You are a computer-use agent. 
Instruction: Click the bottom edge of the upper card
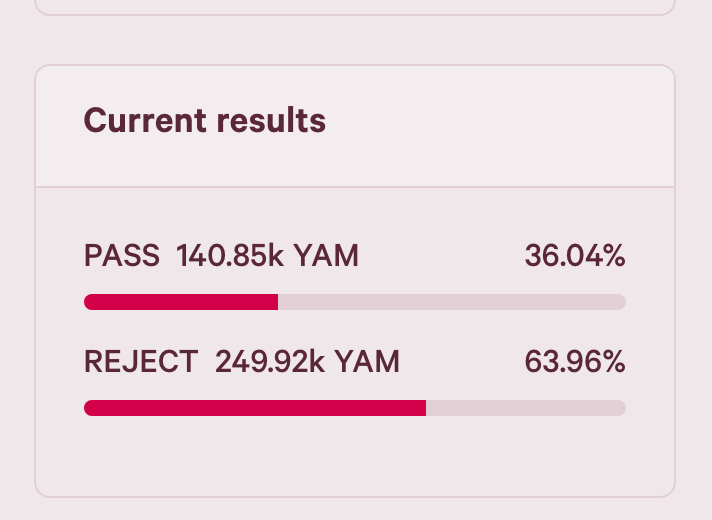pyautogui.click(x=355, y=15)
